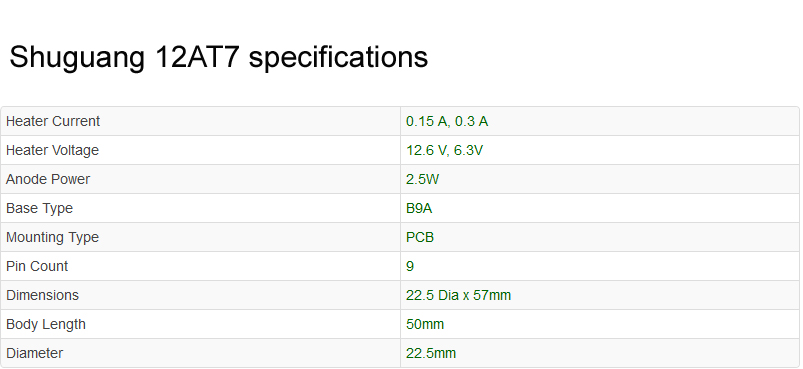Click the PCB mounting value

point(420,237)
